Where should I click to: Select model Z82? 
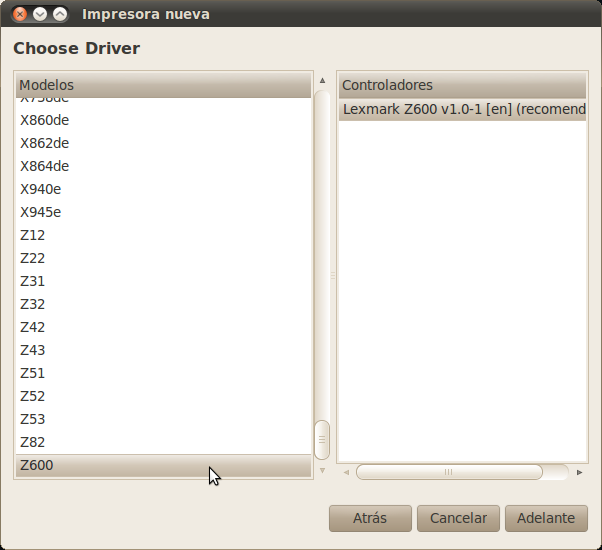(163, 443)
